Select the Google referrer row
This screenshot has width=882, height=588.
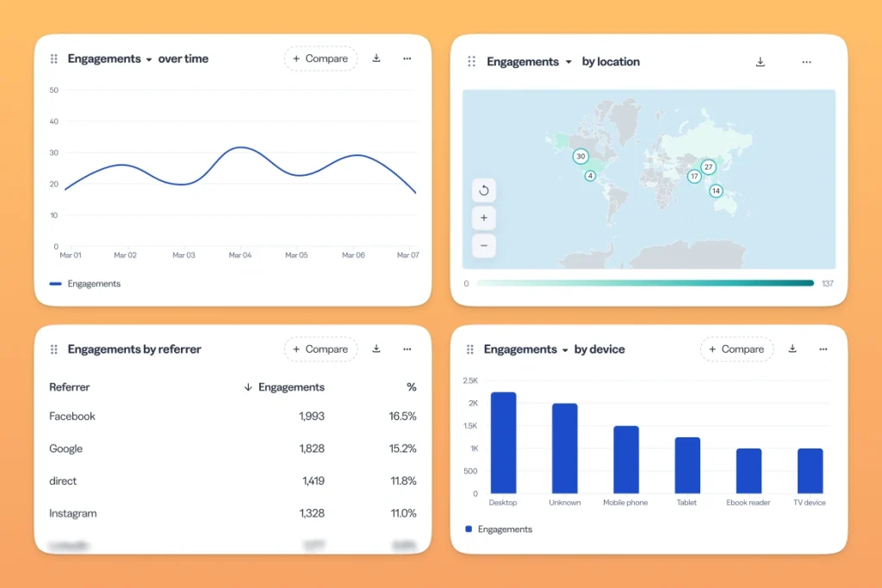click(233, 449)
